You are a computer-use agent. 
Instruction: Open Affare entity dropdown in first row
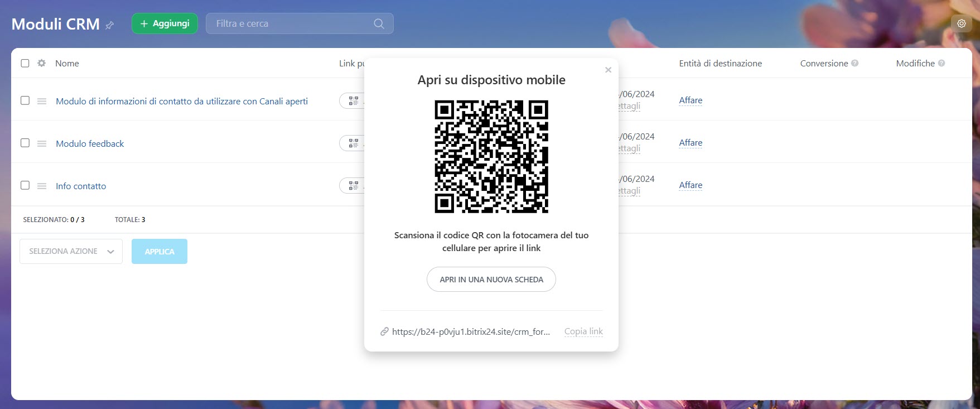691,100
